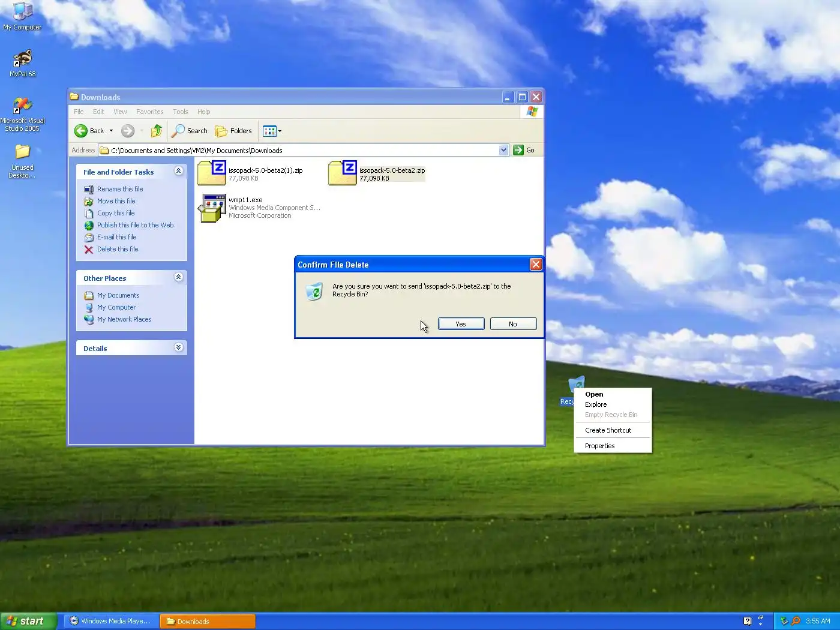The height and width of the screenshot is (630, 840).
Task: Open Search in Downloads toolbar
Action: pos(189,131)
